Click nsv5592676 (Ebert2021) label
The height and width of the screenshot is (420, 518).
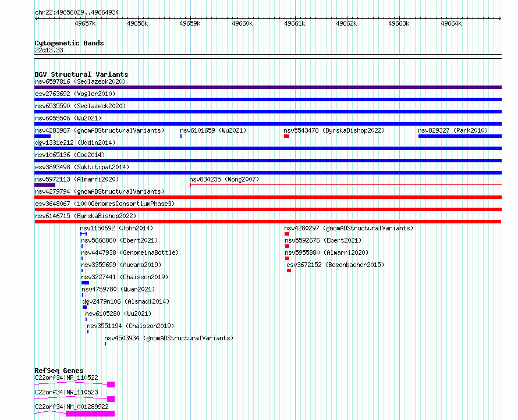coord(324,240)
